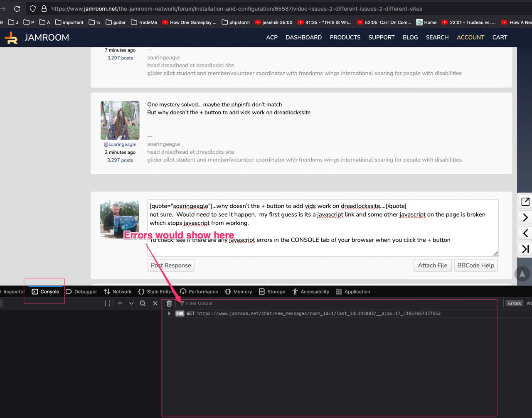The height and width of the screenshot is (418, 532).
Task: Expand the XHR GET request entry
Action: (x=169, y=314)
